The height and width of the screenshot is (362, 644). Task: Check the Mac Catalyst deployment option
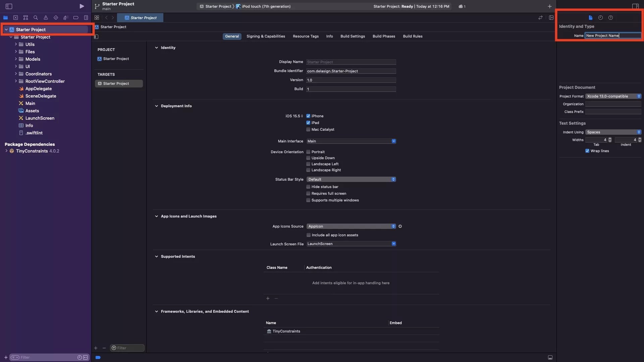[x=308, y=129]
